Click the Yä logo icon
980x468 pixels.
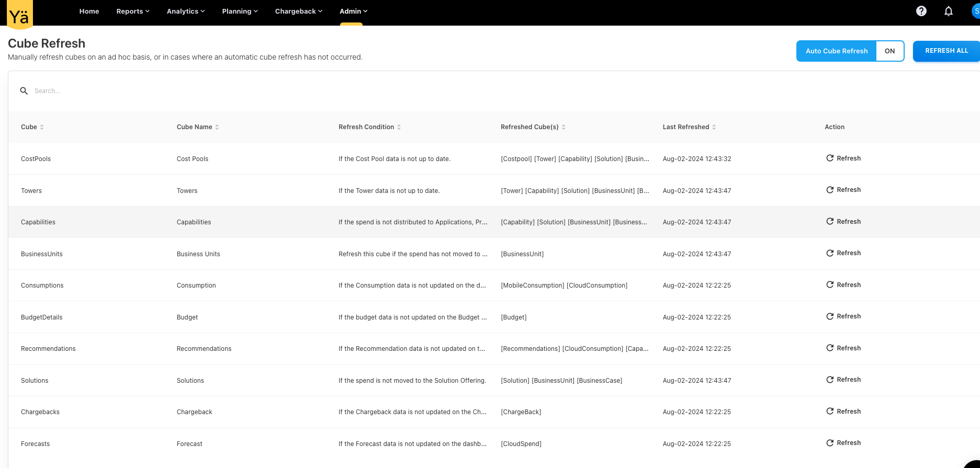coord(20,15)
